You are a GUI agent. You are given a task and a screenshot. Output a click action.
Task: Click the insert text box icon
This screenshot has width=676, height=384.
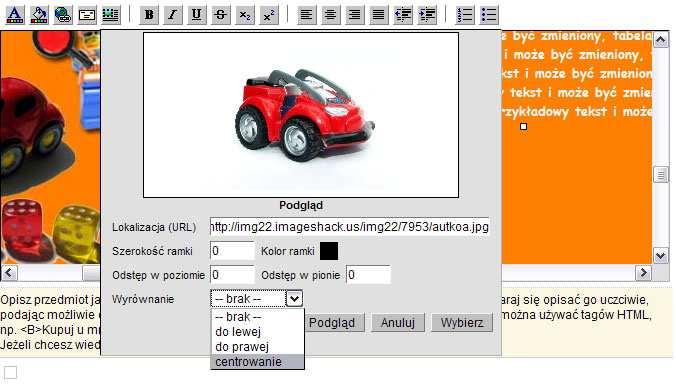[x=87, y=15]
